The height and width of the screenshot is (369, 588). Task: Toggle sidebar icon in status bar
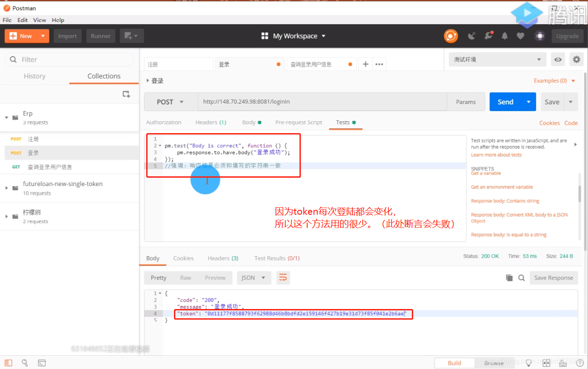[x=9, y=363]
